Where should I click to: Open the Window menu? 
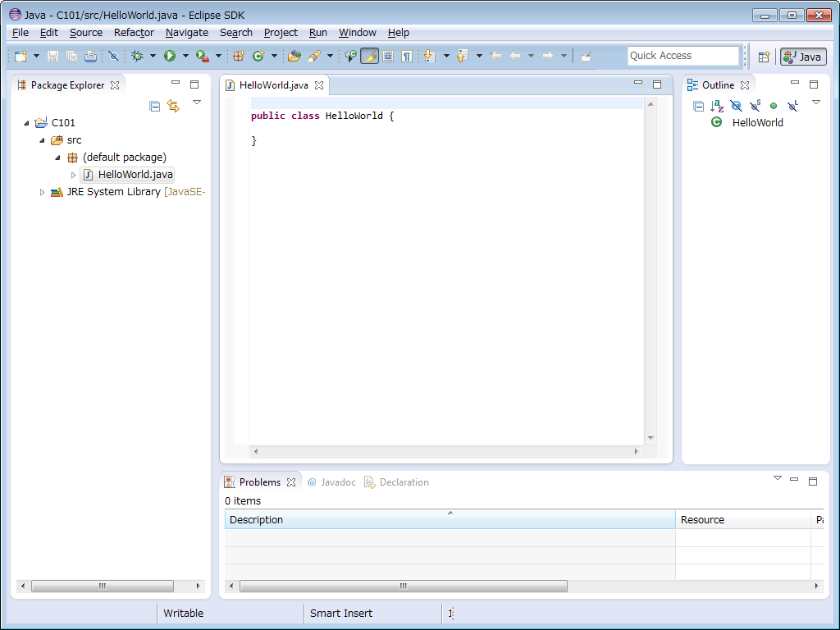[358, 33]
